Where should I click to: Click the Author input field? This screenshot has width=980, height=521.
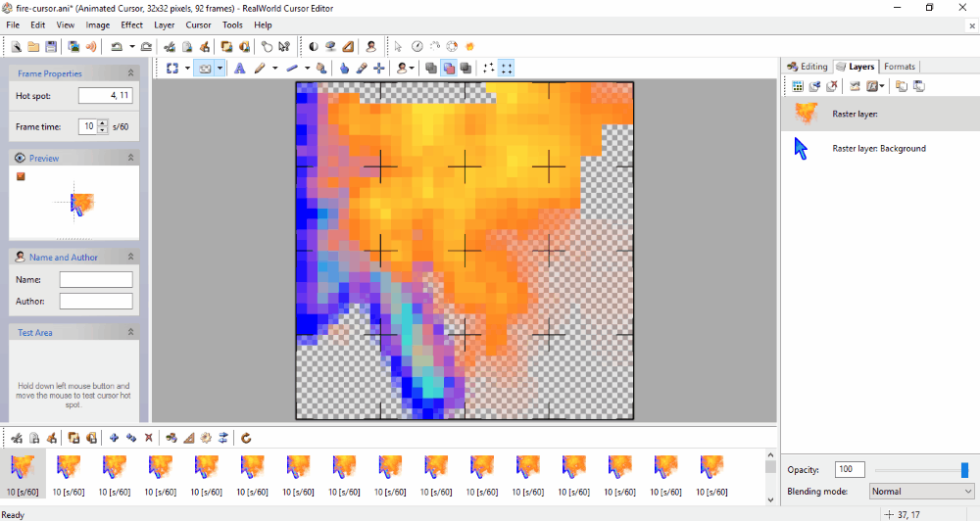click(96, 301)
